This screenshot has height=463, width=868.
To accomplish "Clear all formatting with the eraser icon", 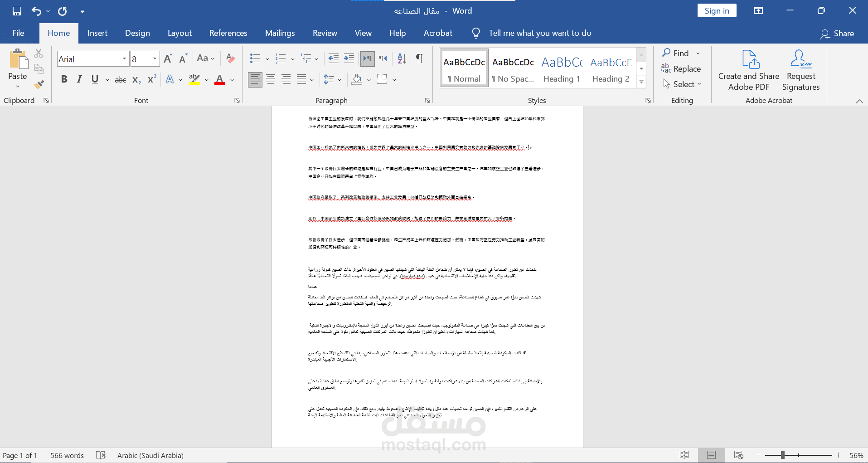I will [230, 58].
